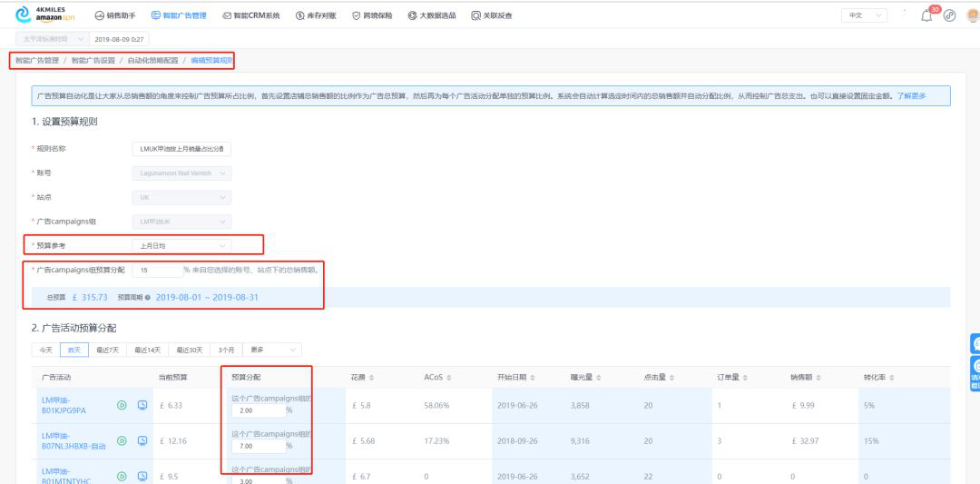Open the 太平洋标准时间 timezone dropdown
980x484 pixels.
(52, 39)
